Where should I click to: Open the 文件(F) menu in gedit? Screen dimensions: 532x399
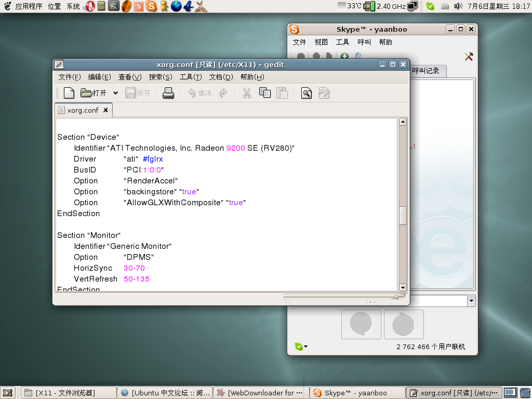(x=70, y=77)
